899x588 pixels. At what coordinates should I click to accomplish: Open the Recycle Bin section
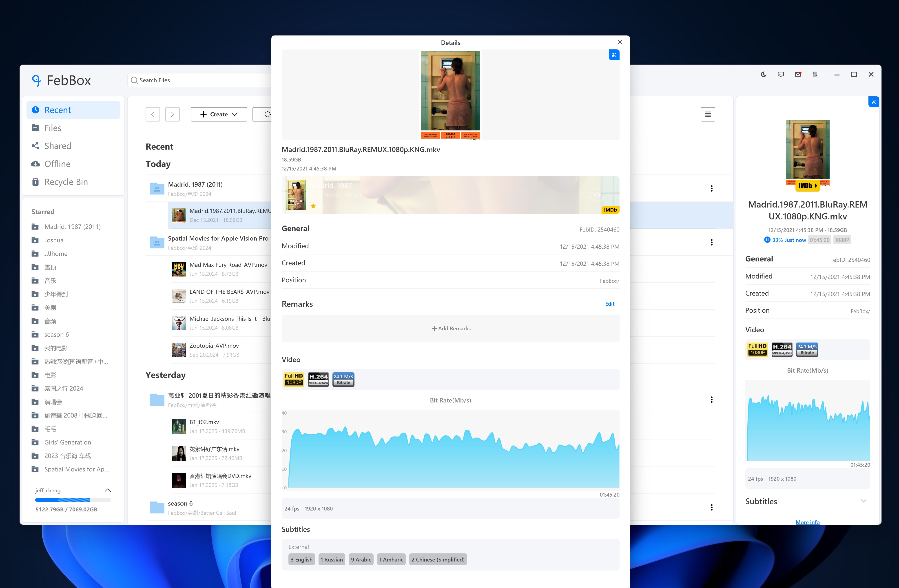(66, 182)
